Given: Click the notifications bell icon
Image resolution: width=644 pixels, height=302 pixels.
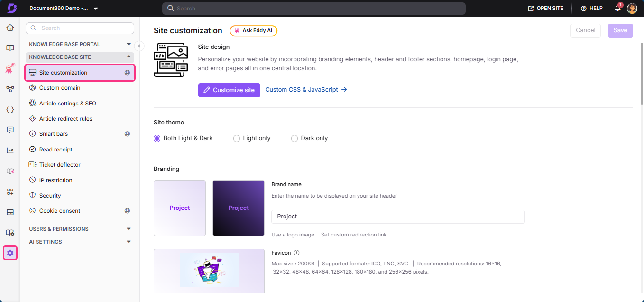Looking at the screenshot, I should click(x=617, y=8).
